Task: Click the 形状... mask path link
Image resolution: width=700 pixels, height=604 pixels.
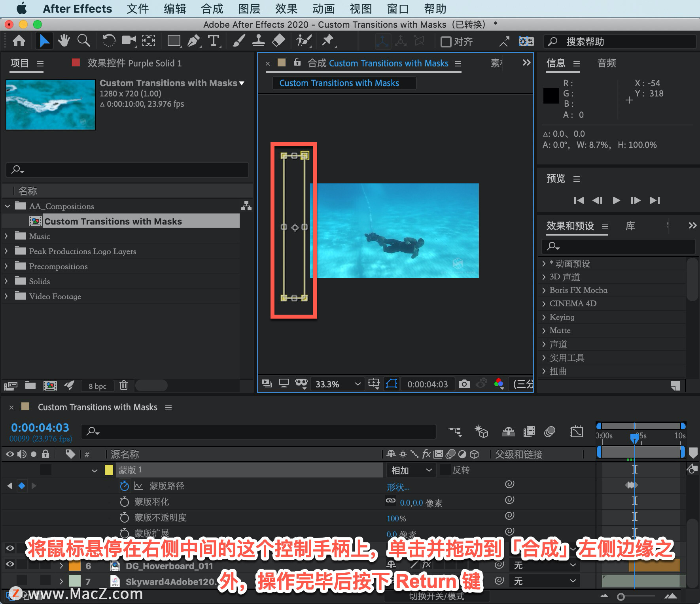Action: tap(398, 487)
